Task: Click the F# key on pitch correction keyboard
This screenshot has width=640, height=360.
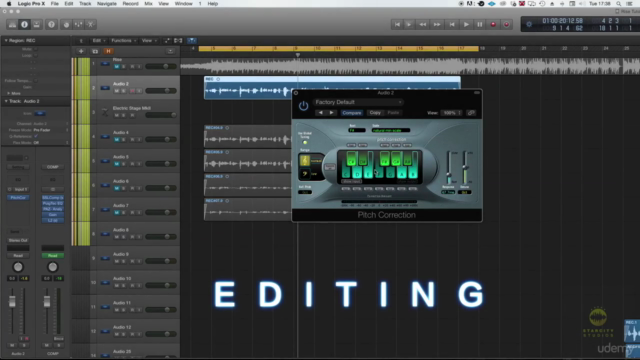Action: click(x=384, y=159)
